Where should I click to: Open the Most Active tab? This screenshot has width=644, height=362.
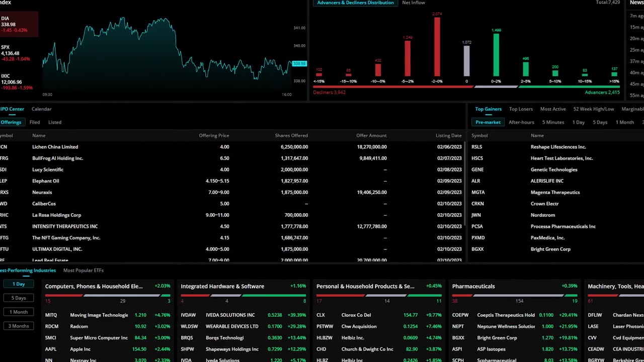553,109
